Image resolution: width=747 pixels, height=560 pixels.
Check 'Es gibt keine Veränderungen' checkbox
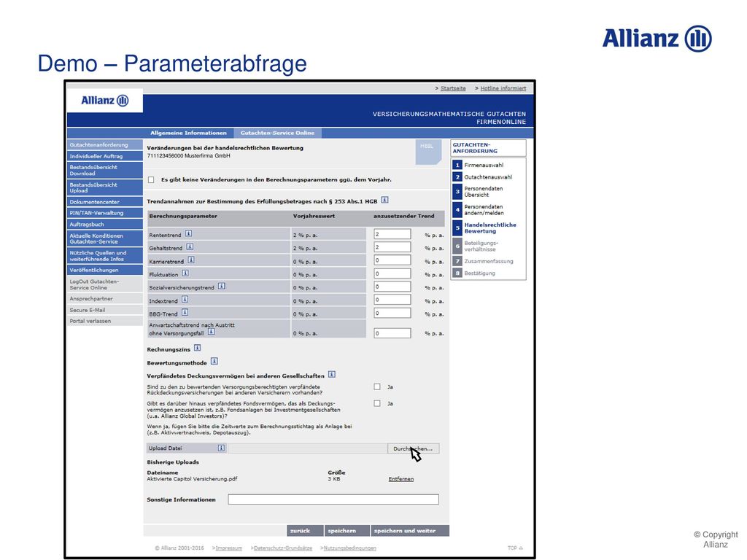[151, 180]
